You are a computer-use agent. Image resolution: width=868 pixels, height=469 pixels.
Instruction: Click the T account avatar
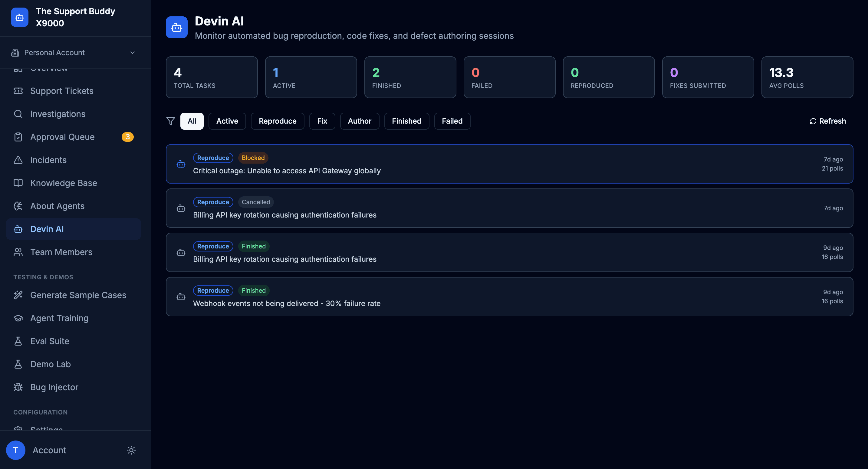pos(16,450)
